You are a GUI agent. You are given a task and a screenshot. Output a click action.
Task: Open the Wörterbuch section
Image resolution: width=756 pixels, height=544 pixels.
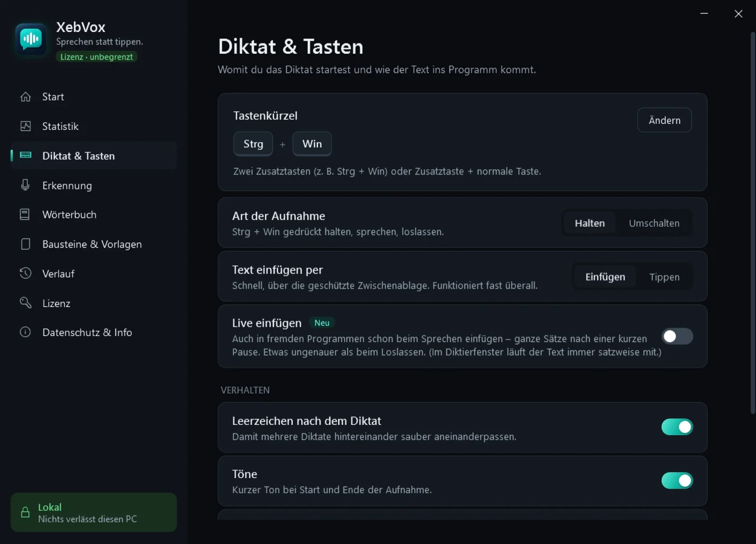click(x=94, y=215)
